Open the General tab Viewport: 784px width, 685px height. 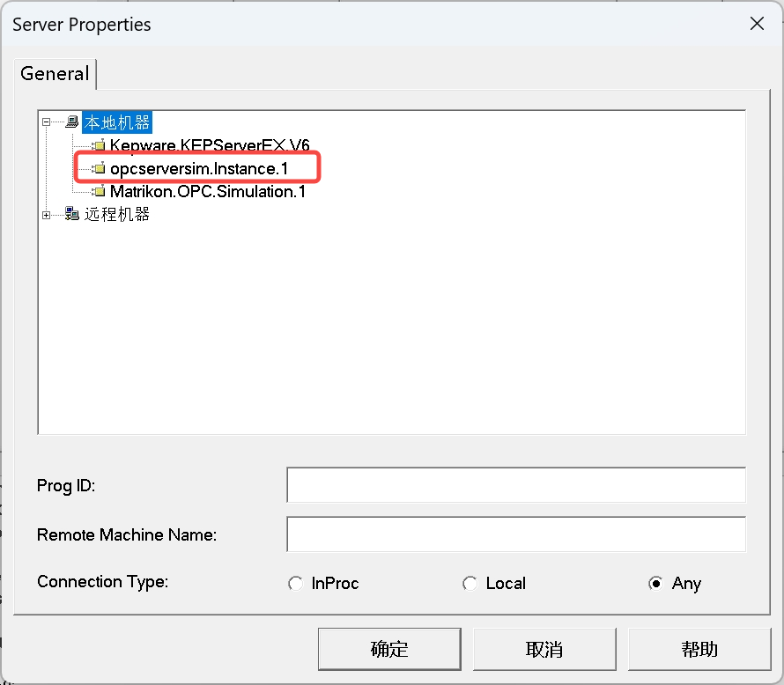click(55, 74)
